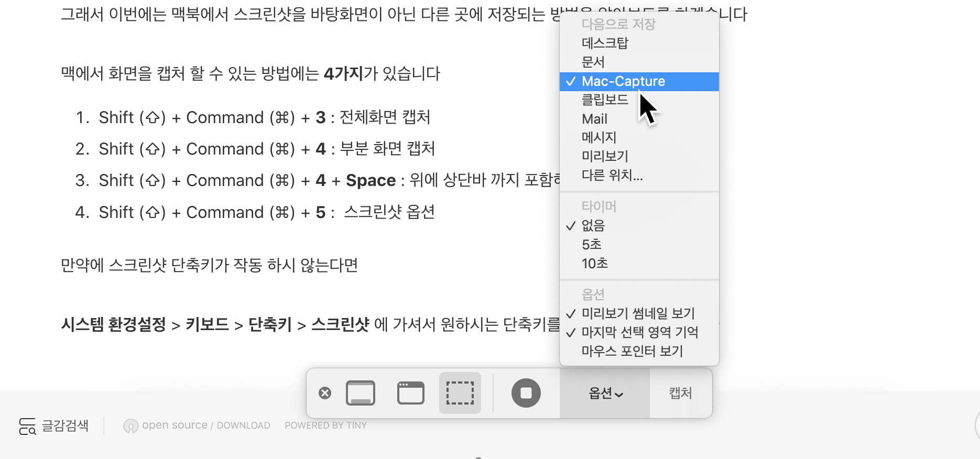
Task: Choose 메시지 as the save destination
Action: click(x=639, y=138)
